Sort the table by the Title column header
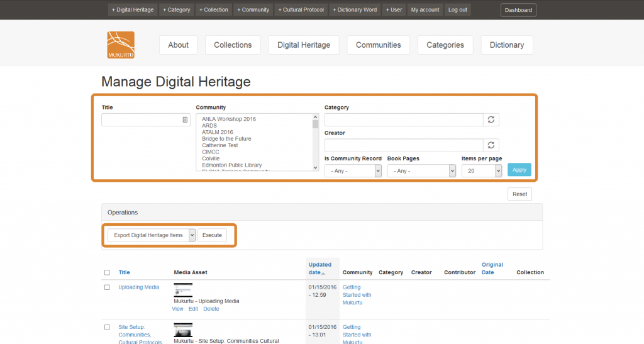Image resolution: width=644 pixels, height=344 pixels. [124, 272]
